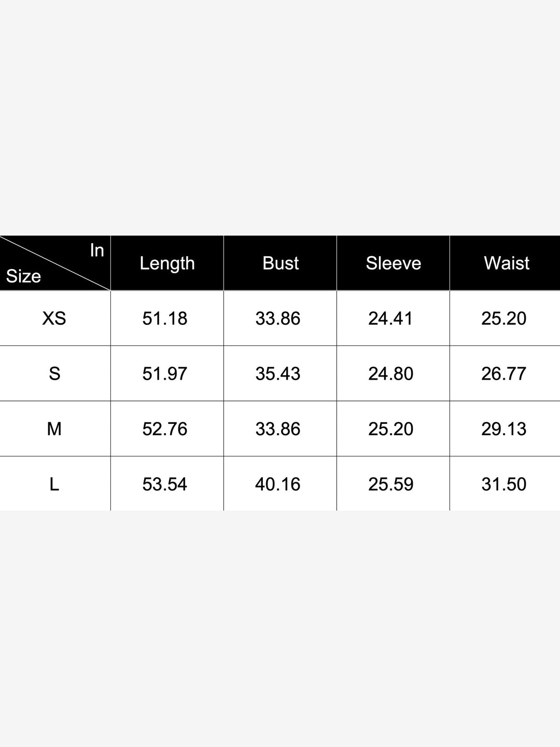Select the S bust value 35.43
Screen dimensions: 560x747
278,374
